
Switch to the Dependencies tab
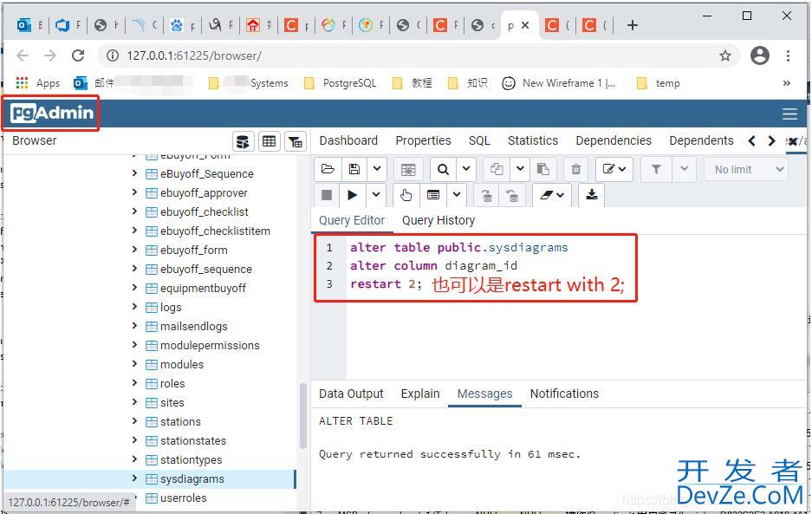point(614,140)
